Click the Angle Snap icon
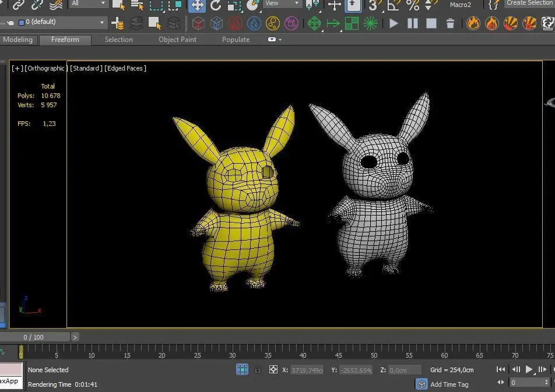This screenshot has width=555, height=392. point(394,5)
